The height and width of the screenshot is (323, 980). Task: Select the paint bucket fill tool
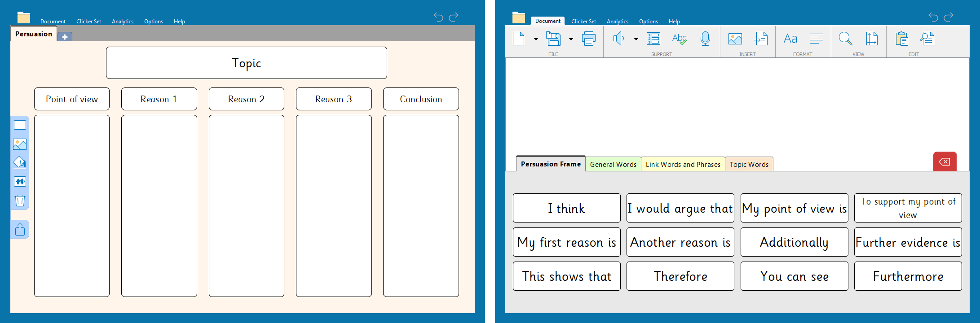click(20, 162)
